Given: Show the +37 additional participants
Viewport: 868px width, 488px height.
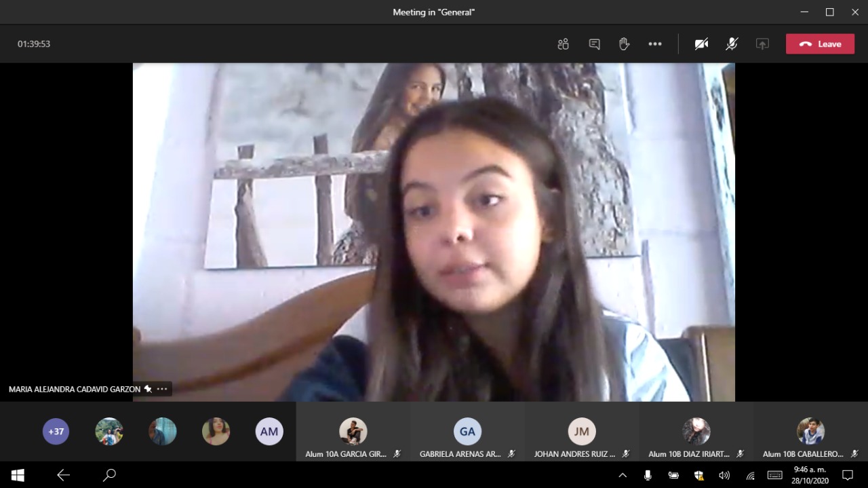Looking at the screenshot, I should click(56, 432).
